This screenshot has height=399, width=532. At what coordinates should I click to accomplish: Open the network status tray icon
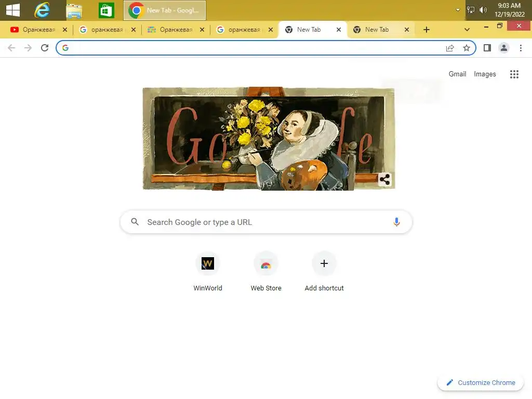[471, 10]
